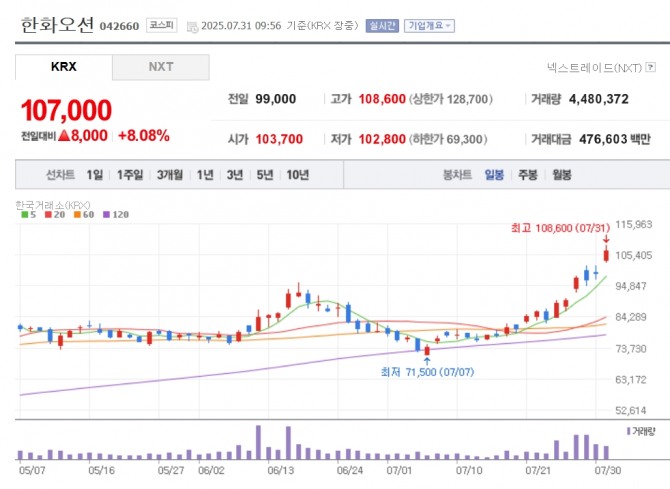Choose the 월봉 candlestick chart

tap(561, 174)
